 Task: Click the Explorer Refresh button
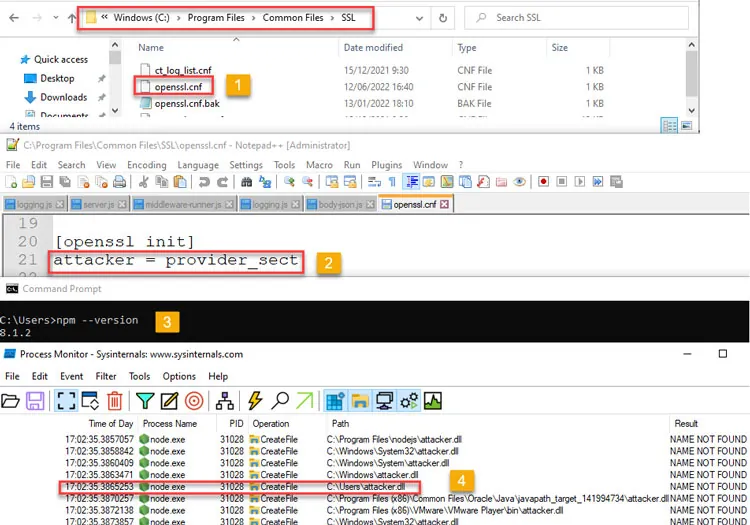coord(443,18)
